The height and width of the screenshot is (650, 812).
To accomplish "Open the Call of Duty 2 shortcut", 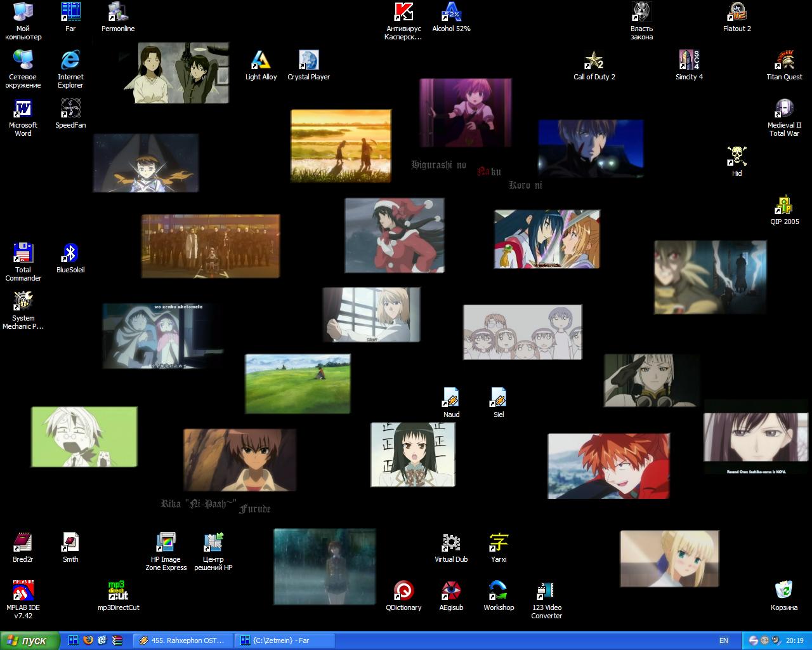I will tap(594, 62).
